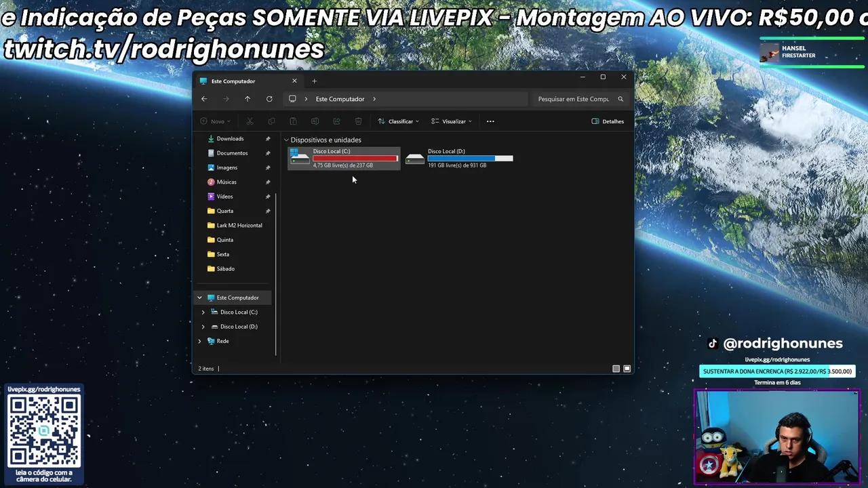Click the 4,75 GB livre(s) de 237 GB text
This screenshot has width=868, height=488.
342,165
